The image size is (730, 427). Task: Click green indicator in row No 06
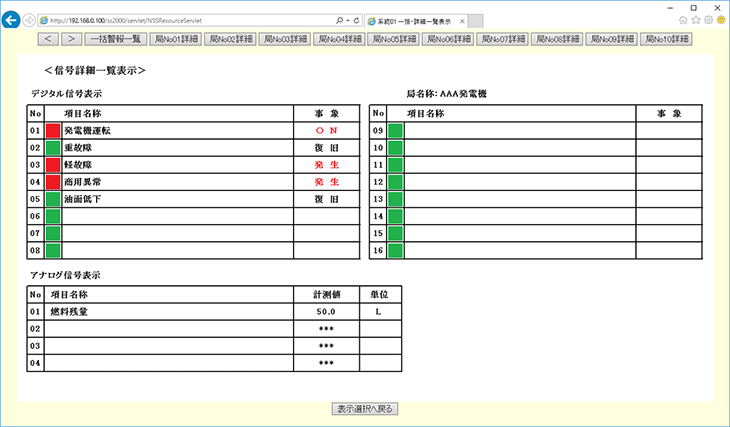click(x=53, y=217)
